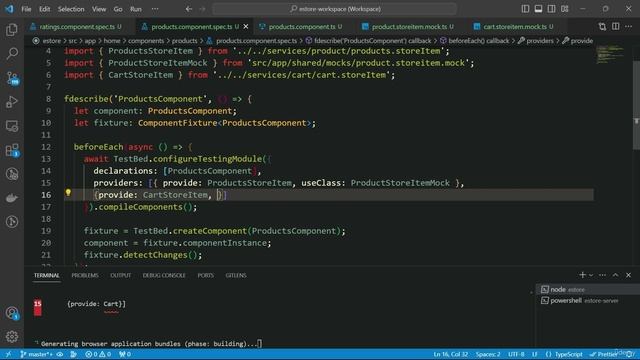Go forward with the navigation arrow

coord(202,9)
